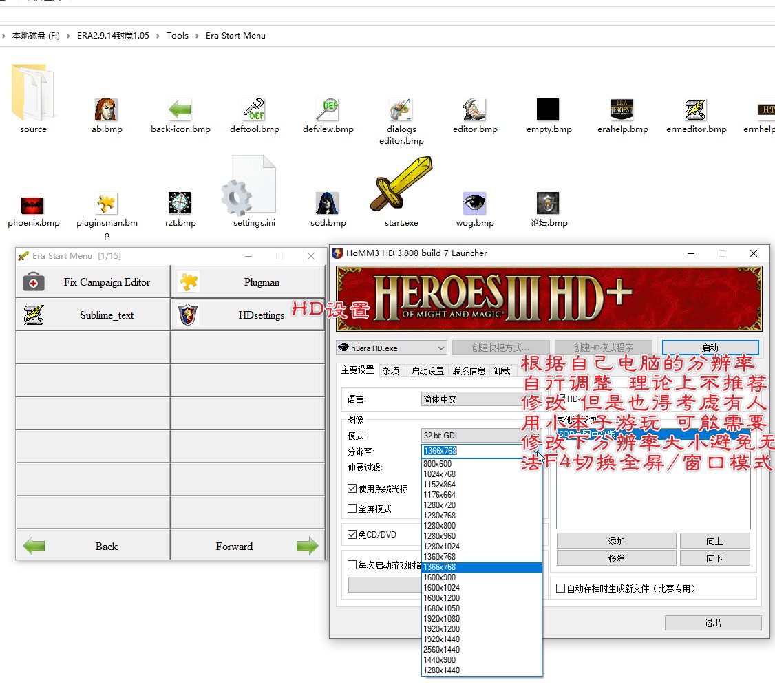Viewport: 775px width, 700px height.
Task: Select the phoenix.bmp file icon
Action: click(x=32, y=204)
